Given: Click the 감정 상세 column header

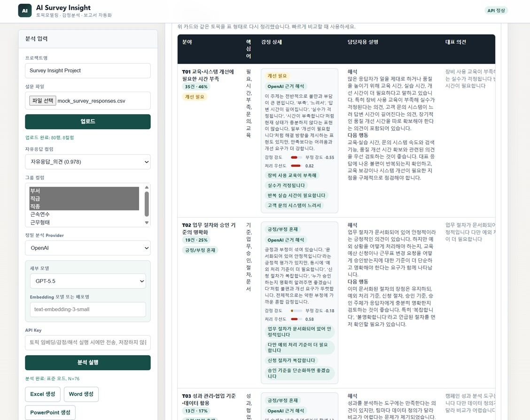Looking at the screenshot, I should click(272, 42).
